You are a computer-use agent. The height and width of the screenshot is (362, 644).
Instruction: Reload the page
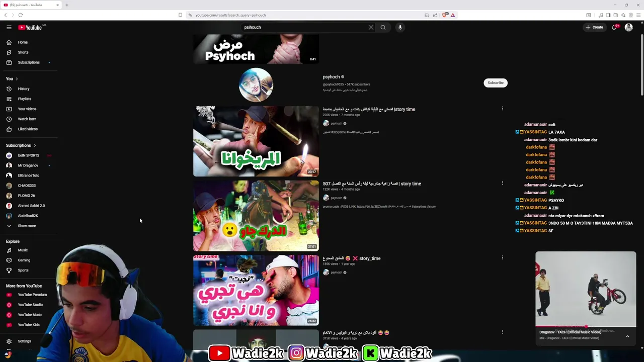coord(20,15)
